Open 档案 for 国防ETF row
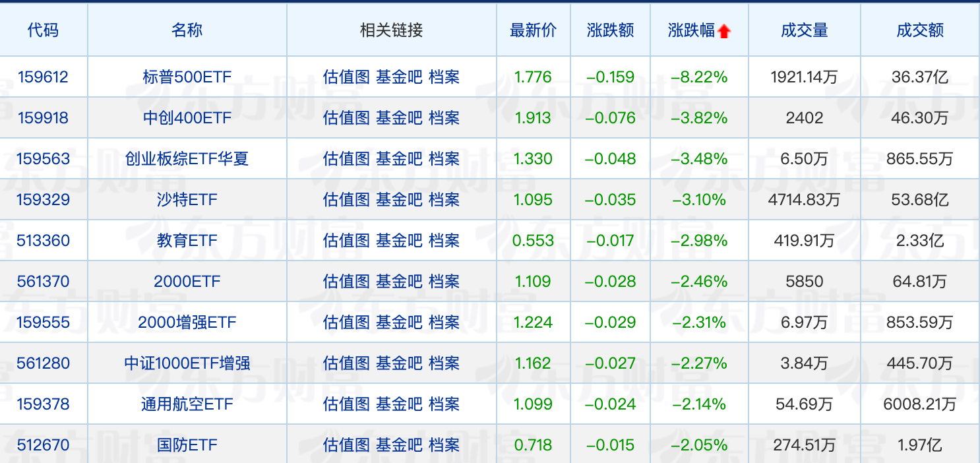Viewport: 980px width, 463px height. (444, 445)
